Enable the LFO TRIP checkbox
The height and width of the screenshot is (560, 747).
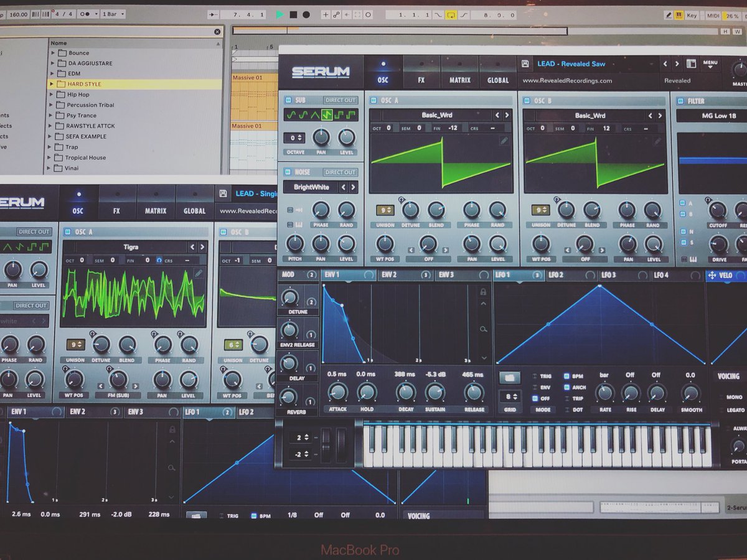[566, 398]
